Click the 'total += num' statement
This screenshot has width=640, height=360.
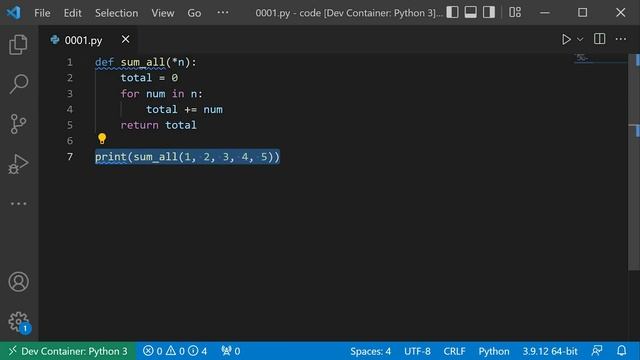(184, 109)
